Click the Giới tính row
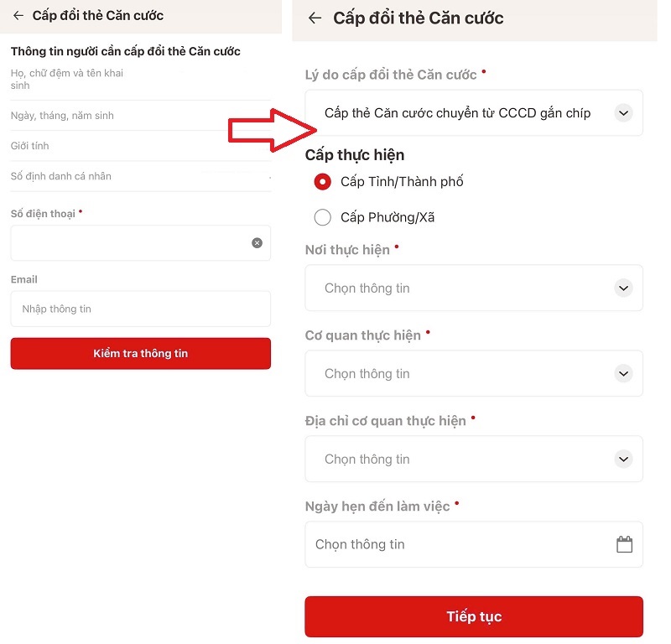The image size is (671, 644). [x=140, y=146]
